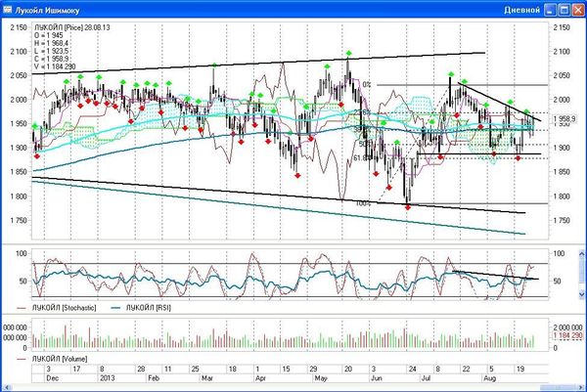Click the day label 20 on the date axis
587x392 pixels.
click(348, 369)
